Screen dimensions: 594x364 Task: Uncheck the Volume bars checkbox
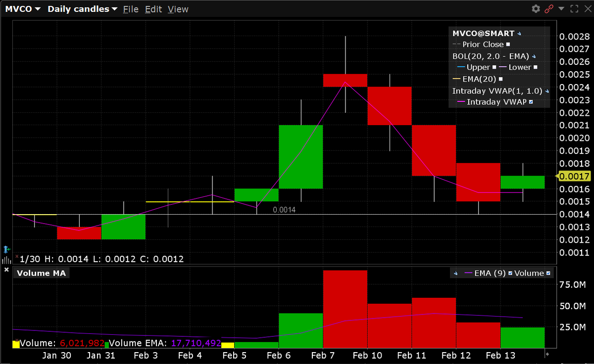click(548, 273)
